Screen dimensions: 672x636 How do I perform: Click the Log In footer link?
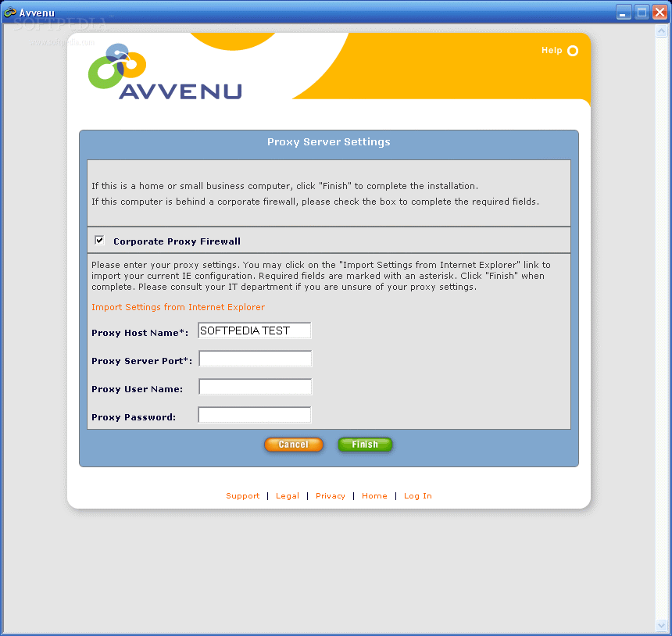pyautogui.click(x=418, y=496)
